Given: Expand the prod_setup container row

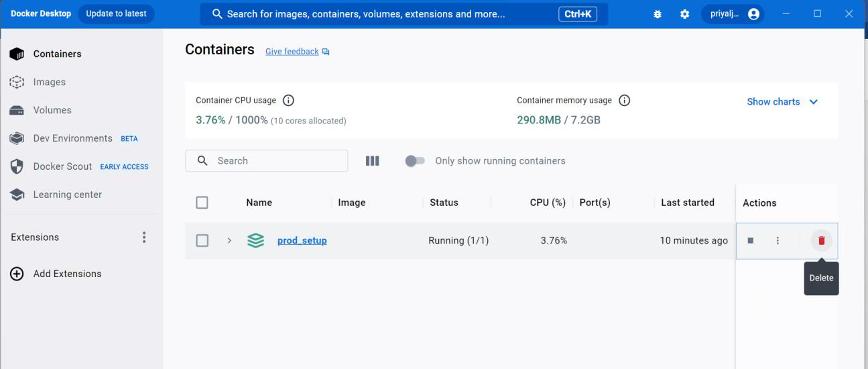Looking at the screenshot, I should tap(229, 240).
